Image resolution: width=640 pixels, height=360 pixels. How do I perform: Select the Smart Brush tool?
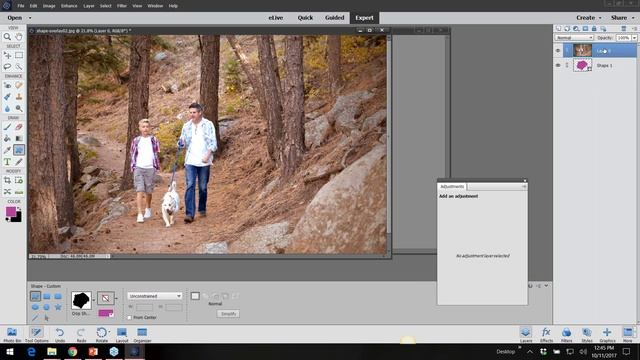click(7, 97)
